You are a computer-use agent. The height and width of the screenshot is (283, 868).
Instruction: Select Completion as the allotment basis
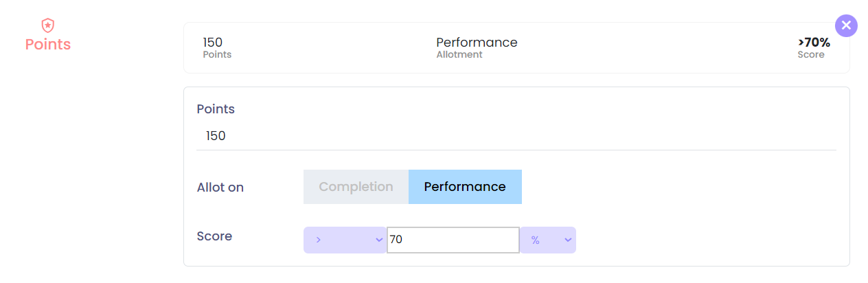click(356, 187)
